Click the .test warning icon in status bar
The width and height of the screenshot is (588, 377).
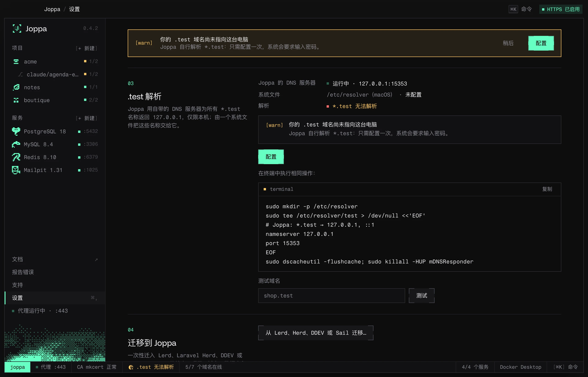(131, 367)
